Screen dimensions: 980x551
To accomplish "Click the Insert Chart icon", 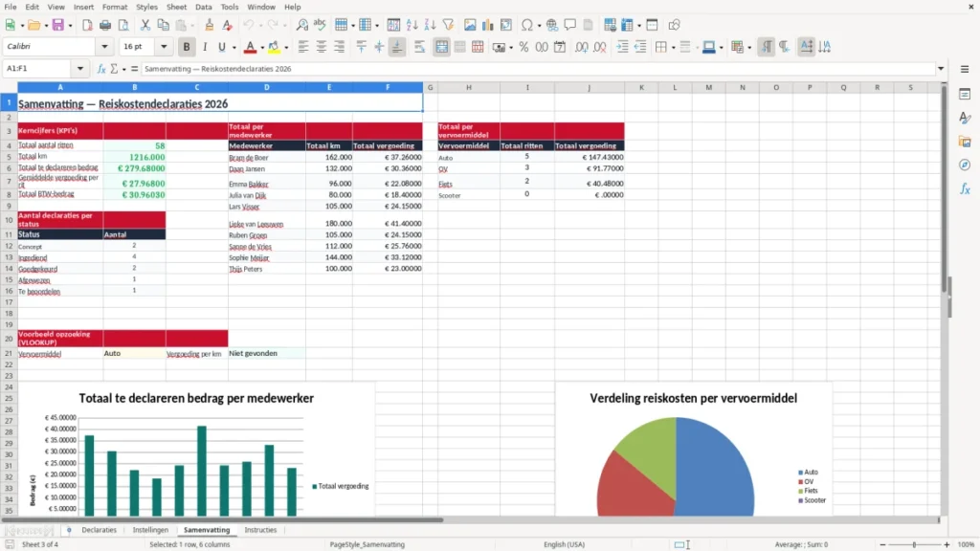I will pos(487,25).
